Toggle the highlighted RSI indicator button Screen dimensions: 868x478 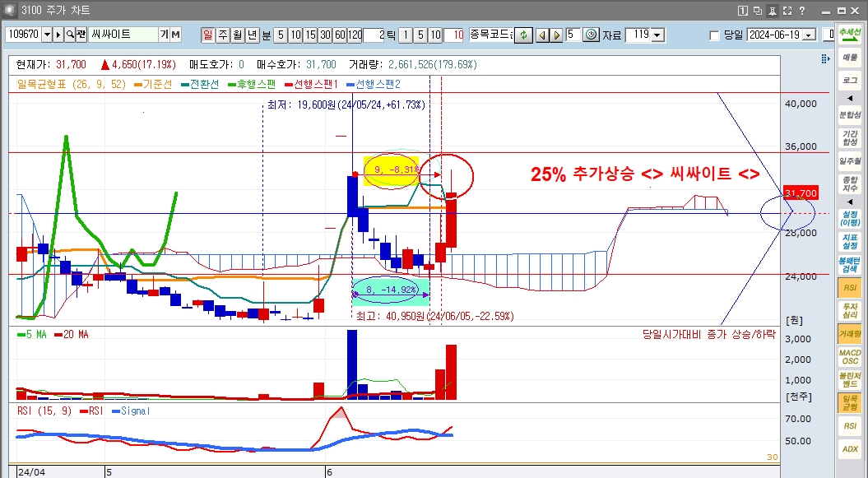click(850, 288)
